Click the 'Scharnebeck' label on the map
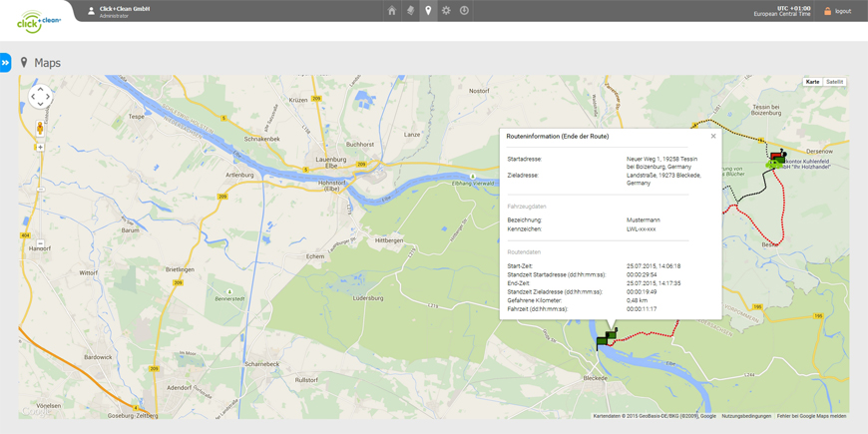This screenshot has width=868, height=434. coord(261,364)
